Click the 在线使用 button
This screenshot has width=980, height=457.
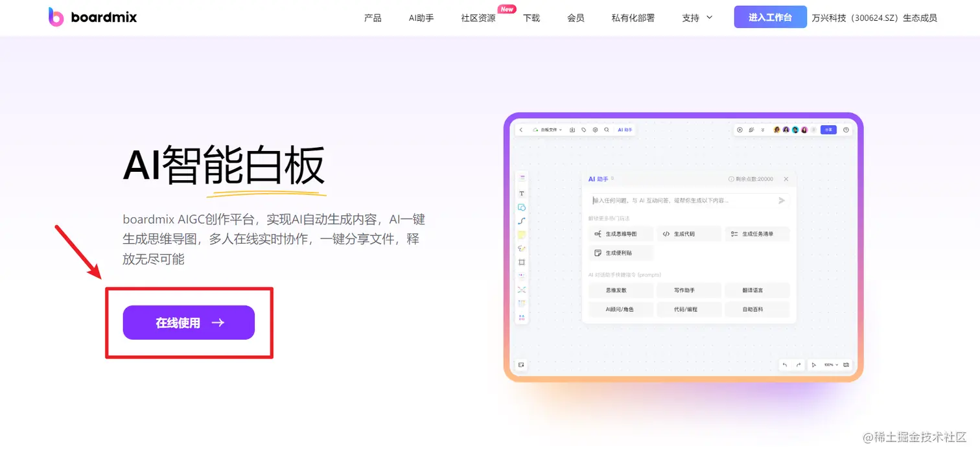[x=189, y=322]
